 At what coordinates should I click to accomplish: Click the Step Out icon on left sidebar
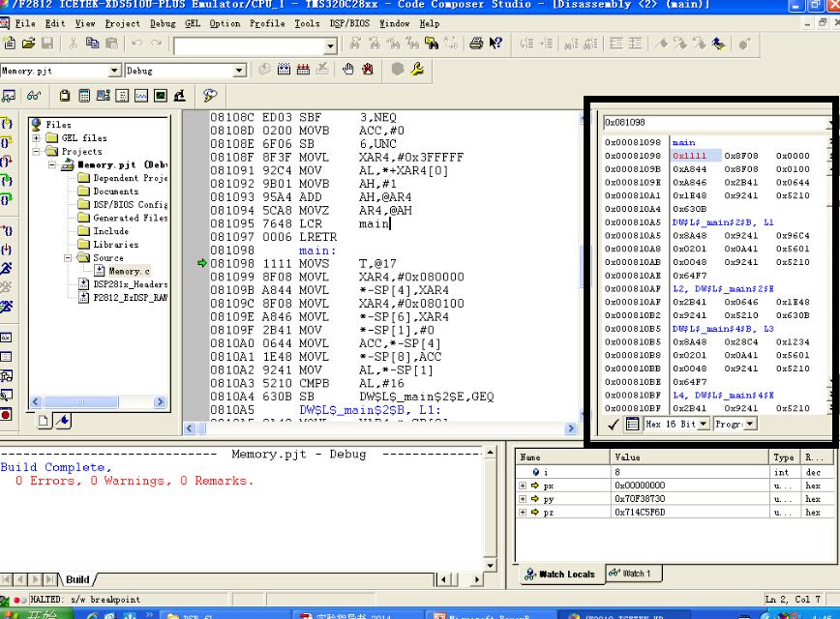(x=6, y=162)
